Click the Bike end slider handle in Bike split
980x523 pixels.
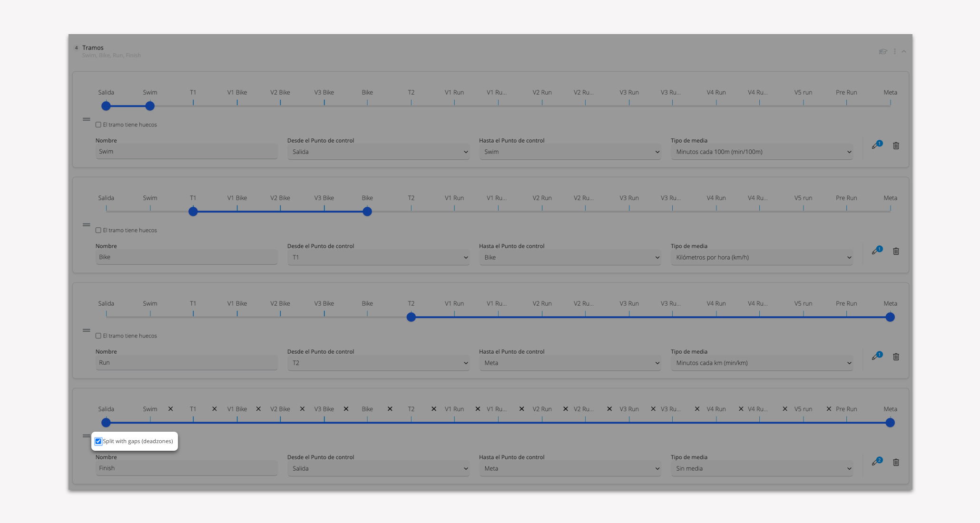[367, 212]
